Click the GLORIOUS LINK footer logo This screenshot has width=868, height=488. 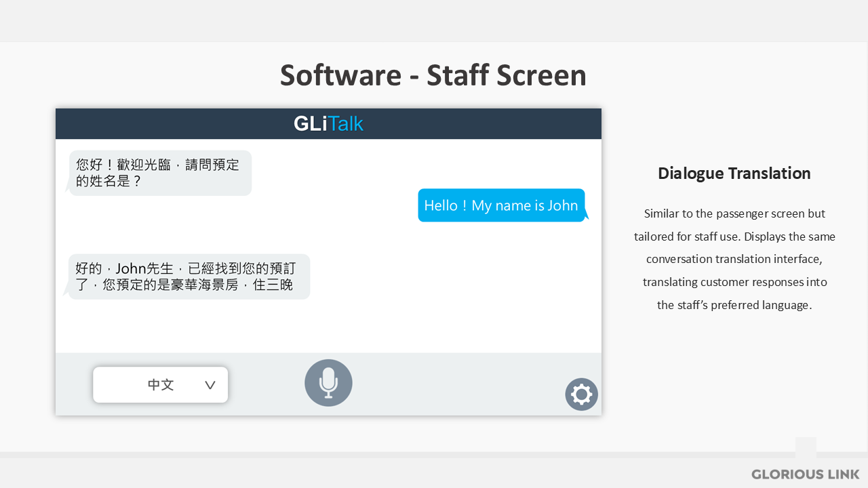pos(805,474)
